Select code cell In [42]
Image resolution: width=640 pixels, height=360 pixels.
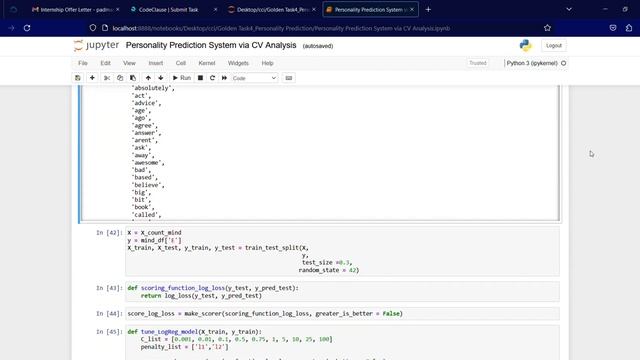click(342, 251)
